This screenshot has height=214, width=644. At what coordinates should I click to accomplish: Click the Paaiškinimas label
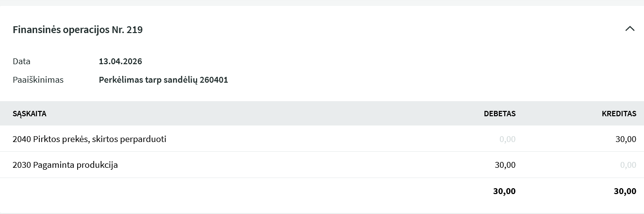pyautogui.click(x=38, y=80)
